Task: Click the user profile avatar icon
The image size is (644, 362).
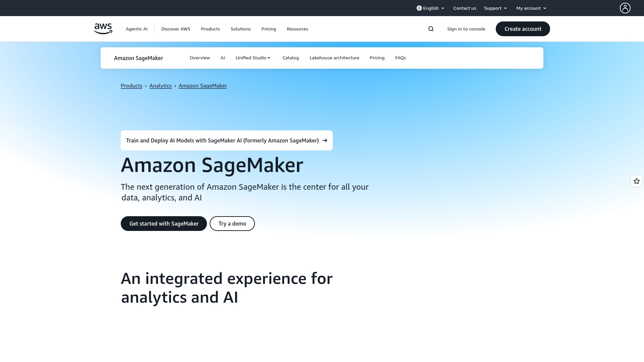Action: click(x=625, y=8)
